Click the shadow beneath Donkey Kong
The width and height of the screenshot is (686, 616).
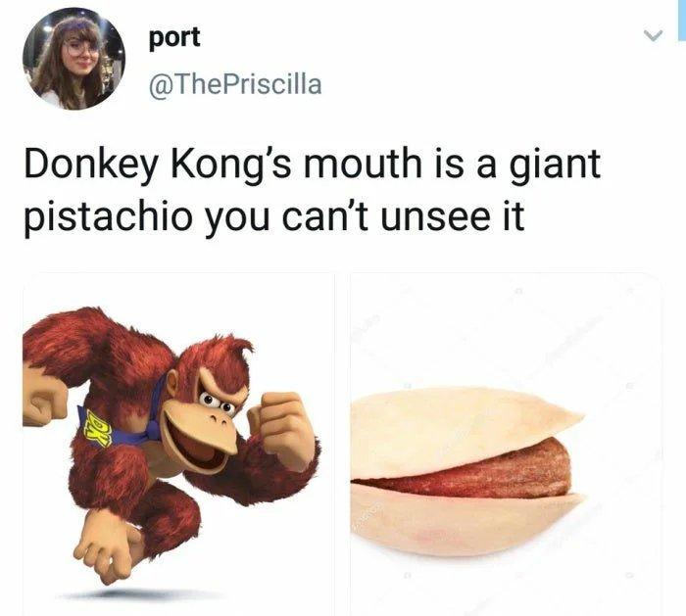(x=140, y=593)
